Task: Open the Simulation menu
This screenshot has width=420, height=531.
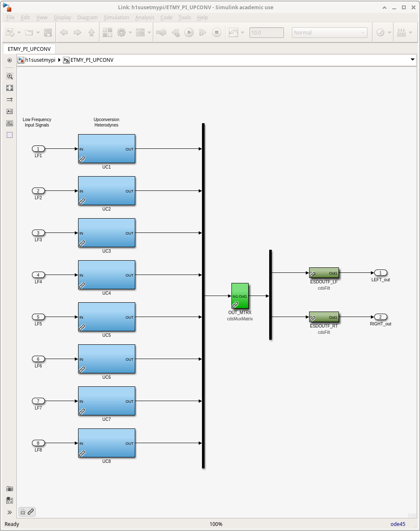Action: coord(116,17)
